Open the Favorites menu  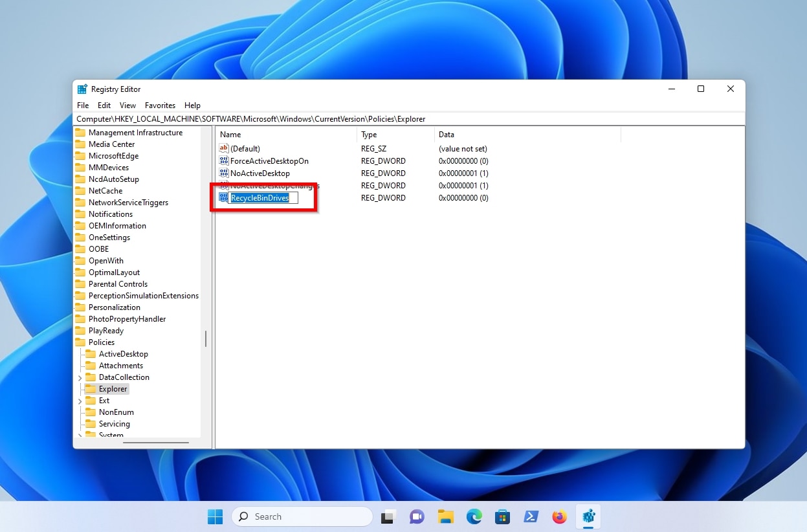pyautogui.click(x=160, y=105)
